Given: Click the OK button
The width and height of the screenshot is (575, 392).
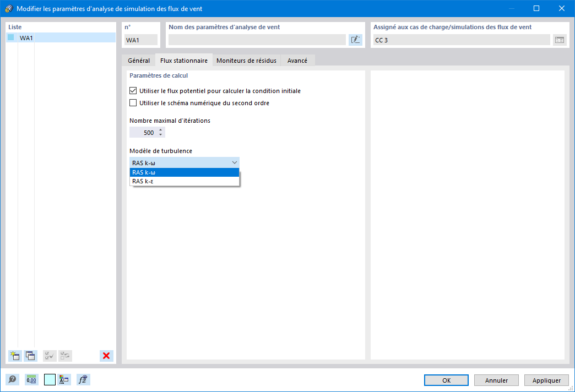Looking at the screenshot, I should pos(446,380).
